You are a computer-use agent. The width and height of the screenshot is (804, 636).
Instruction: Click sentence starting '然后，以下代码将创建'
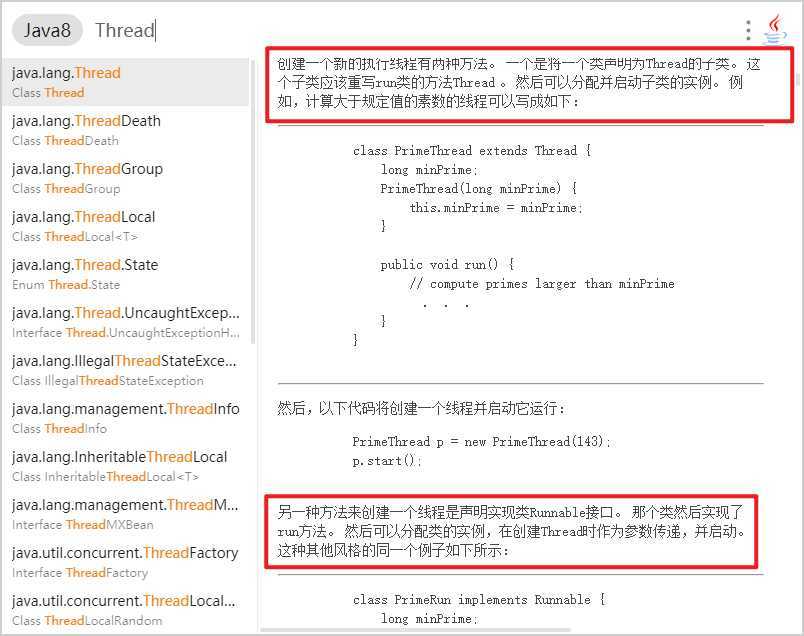(421, 409)
